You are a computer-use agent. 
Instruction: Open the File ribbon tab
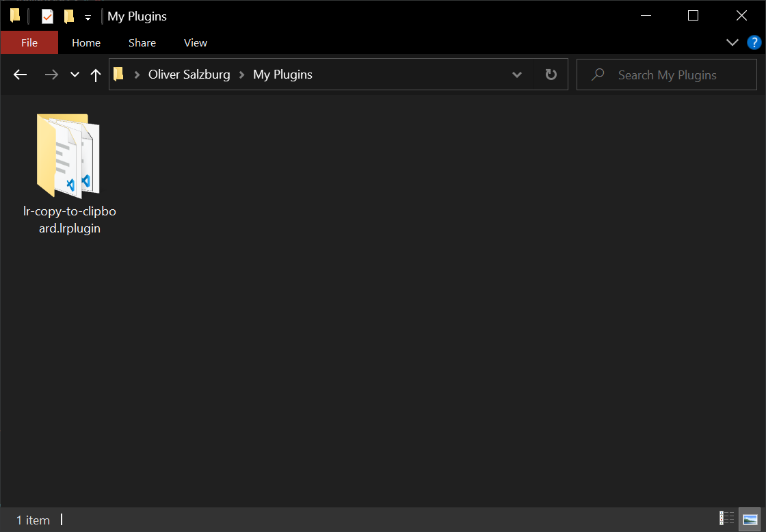29,43
